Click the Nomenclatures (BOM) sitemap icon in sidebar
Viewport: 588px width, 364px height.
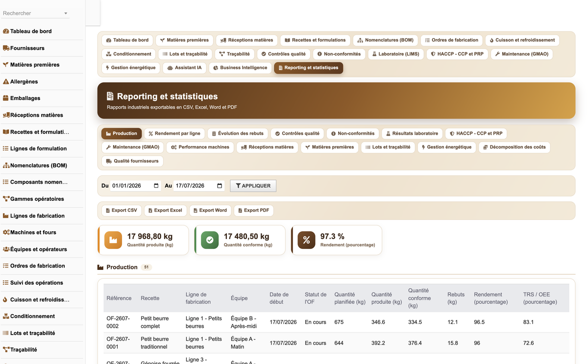(6, 165)
